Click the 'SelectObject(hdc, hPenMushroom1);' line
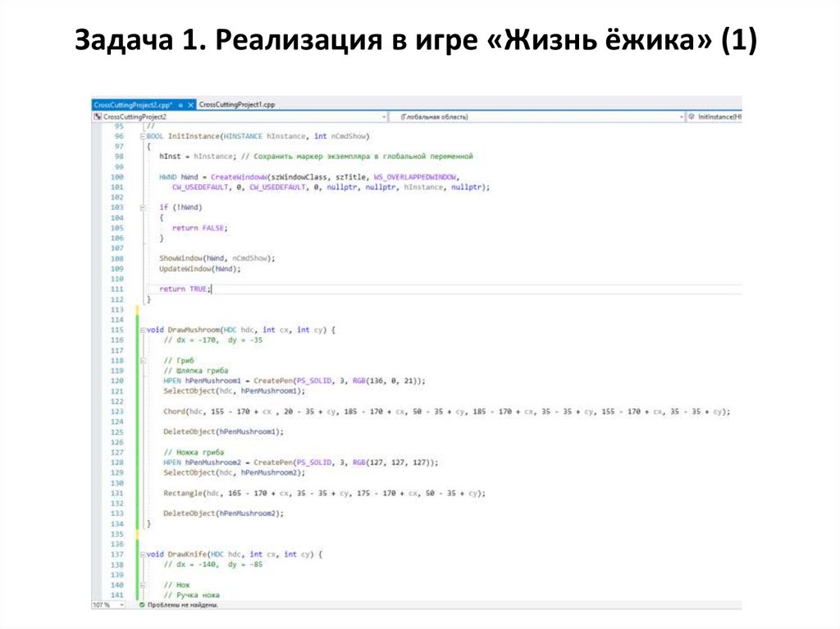Image resolution: width=840 pixels, height=629 pixels. [x=234, y=391]
